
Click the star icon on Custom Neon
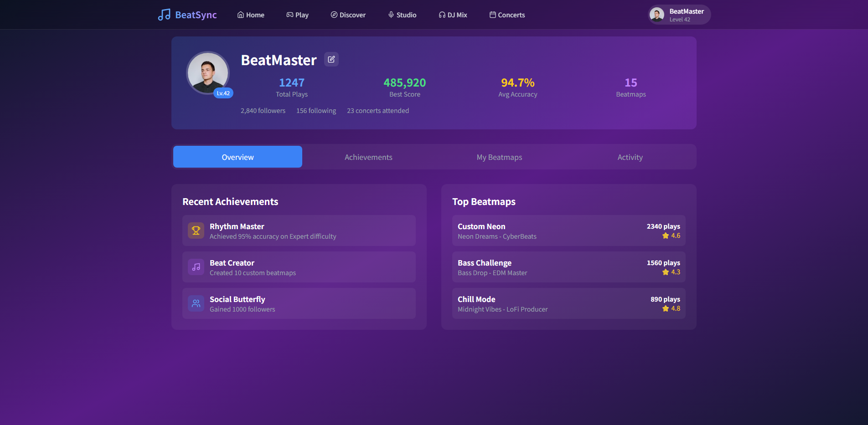click(x=666, y=236)
